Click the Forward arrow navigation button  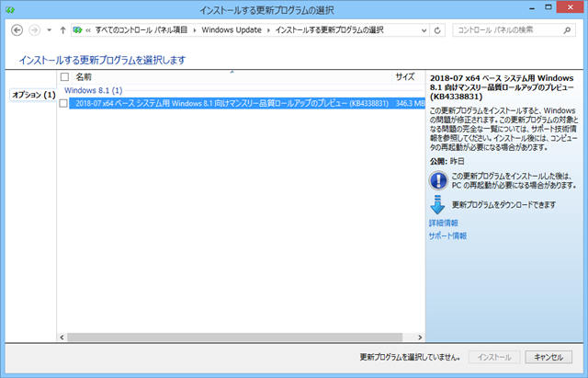coord(35,30)
